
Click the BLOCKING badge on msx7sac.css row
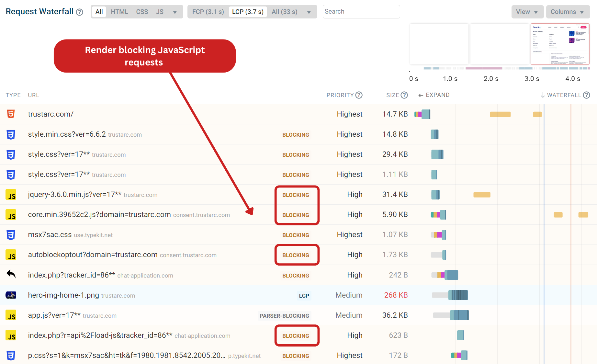point(296,235)
